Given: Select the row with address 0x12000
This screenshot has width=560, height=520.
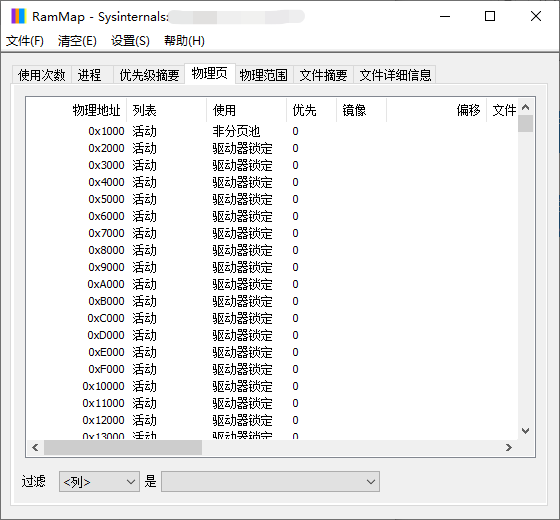Looking at the screenshot, I should [271, 420].
